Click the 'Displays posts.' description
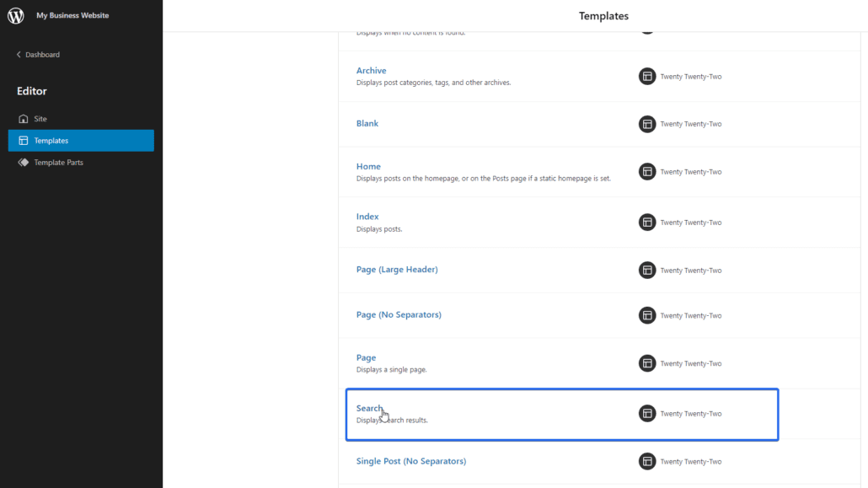Viewport: 868px width, 488px height. point(379,228)
